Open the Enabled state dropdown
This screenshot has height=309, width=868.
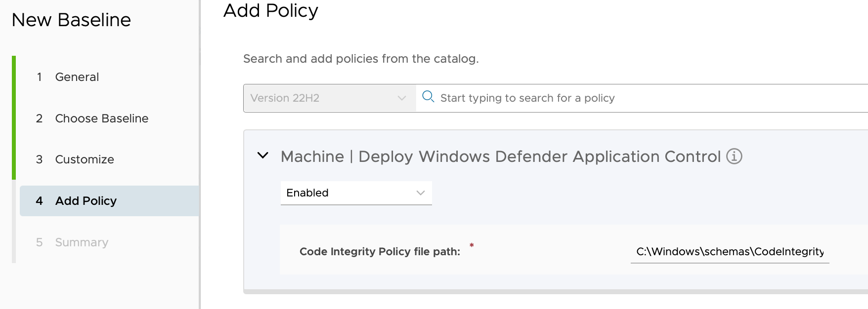[356, 193]
